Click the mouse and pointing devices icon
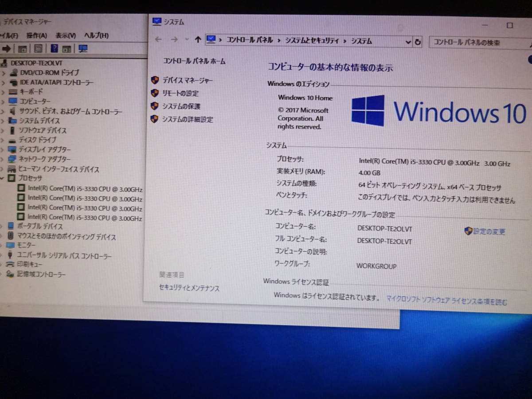The width and height of the screenshot is (532, 399). 11,236
